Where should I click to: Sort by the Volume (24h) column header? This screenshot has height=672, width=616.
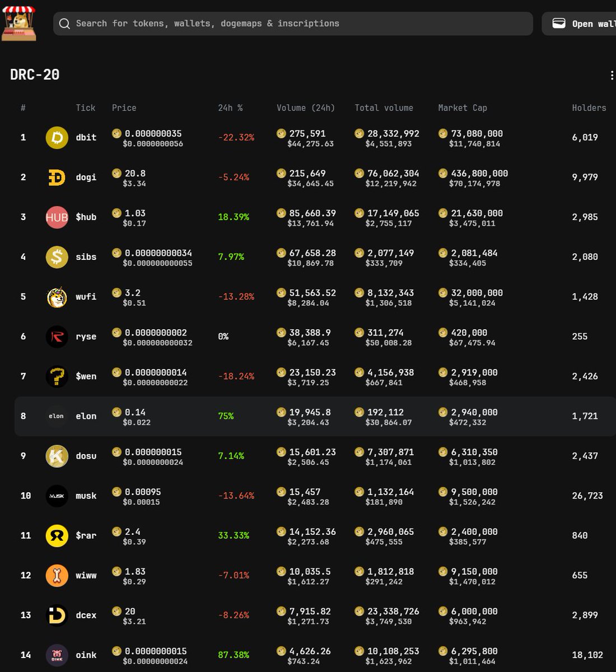click(x=306, y=108)
